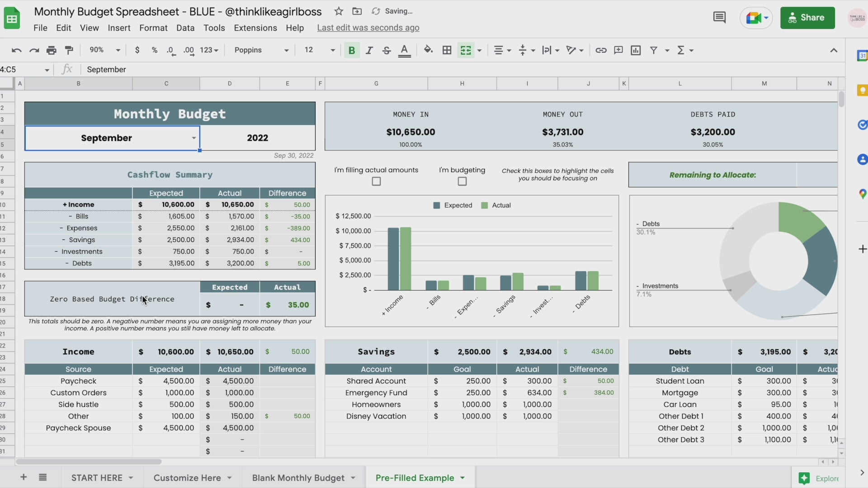Open the September month dropdown arrow

pyautogui.click(x=193, y=138)
